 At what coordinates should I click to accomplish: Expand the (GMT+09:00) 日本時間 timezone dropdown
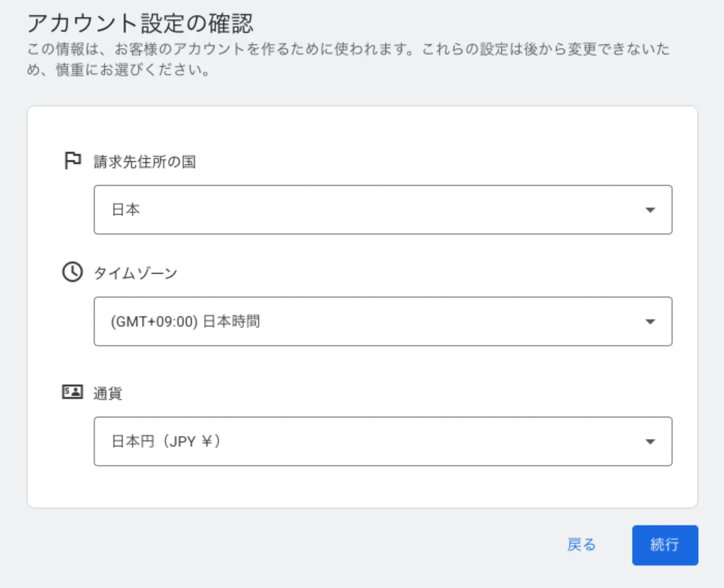point(383,321)
